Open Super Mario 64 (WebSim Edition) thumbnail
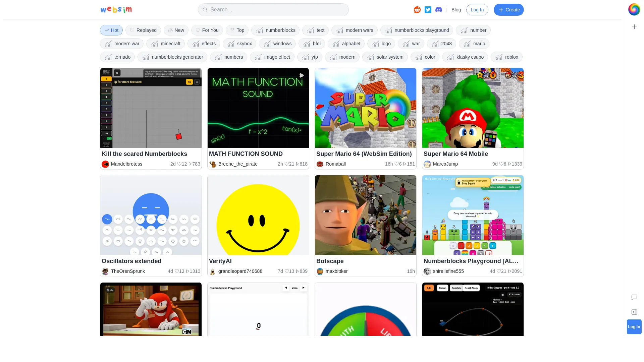 [x=366, y=108]
